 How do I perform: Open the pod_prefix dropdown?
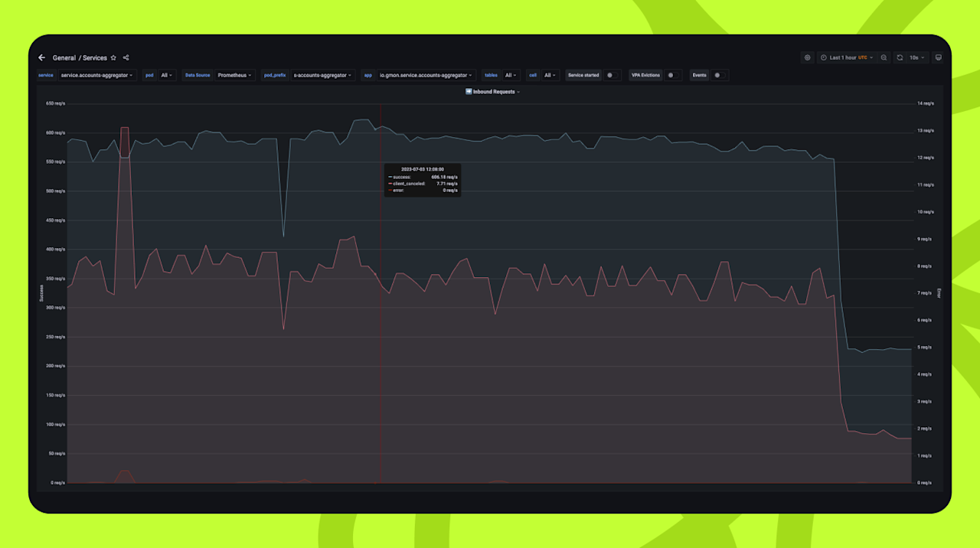tap(323, 75)
